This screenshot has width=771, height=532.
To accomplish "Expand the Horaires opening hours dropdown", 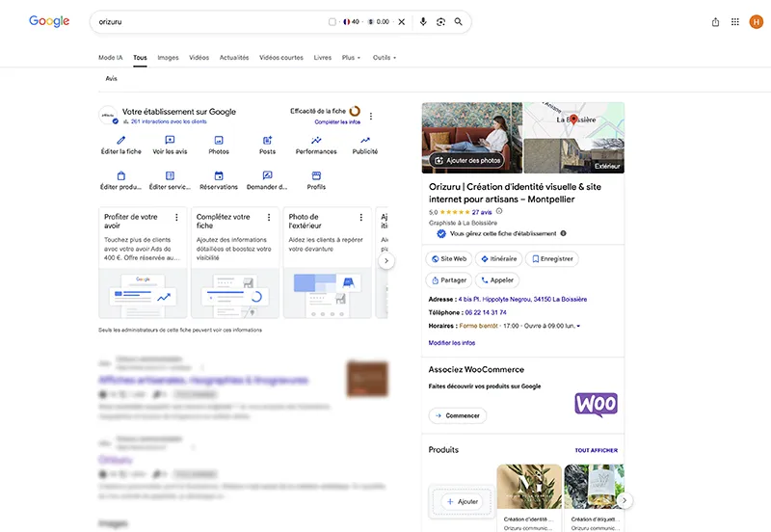I will point(578,326).
